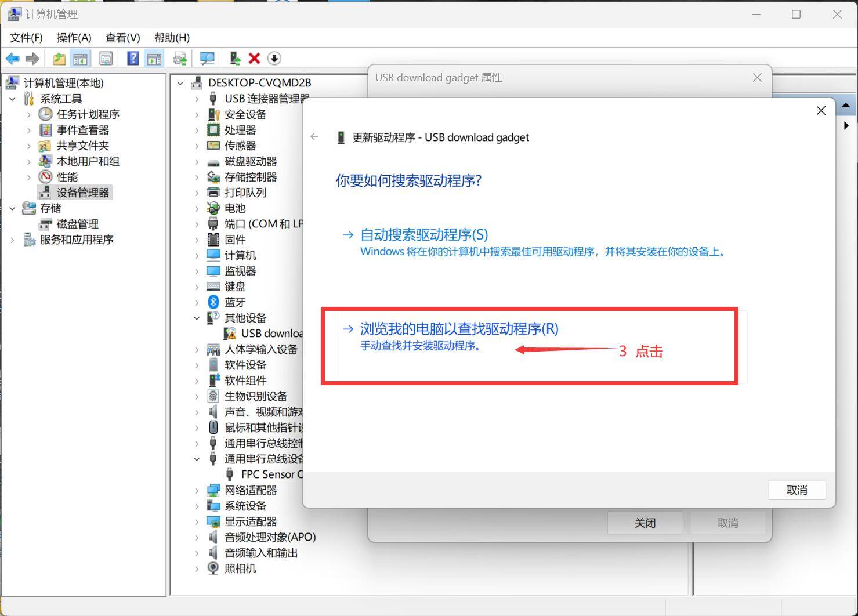Toggle the Show/Hide console tree icon
Screen dimensions: 858x616
click(x=80, y=59)
